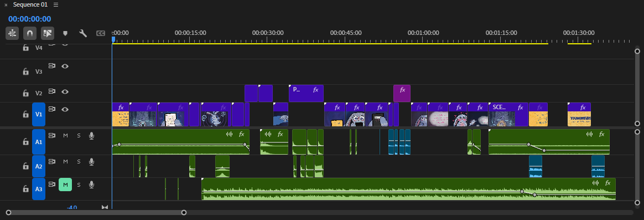This screenshot has width=644, height=220.
Task: Toggle V1 track targeting button
Action: click(x=39, y=114)
